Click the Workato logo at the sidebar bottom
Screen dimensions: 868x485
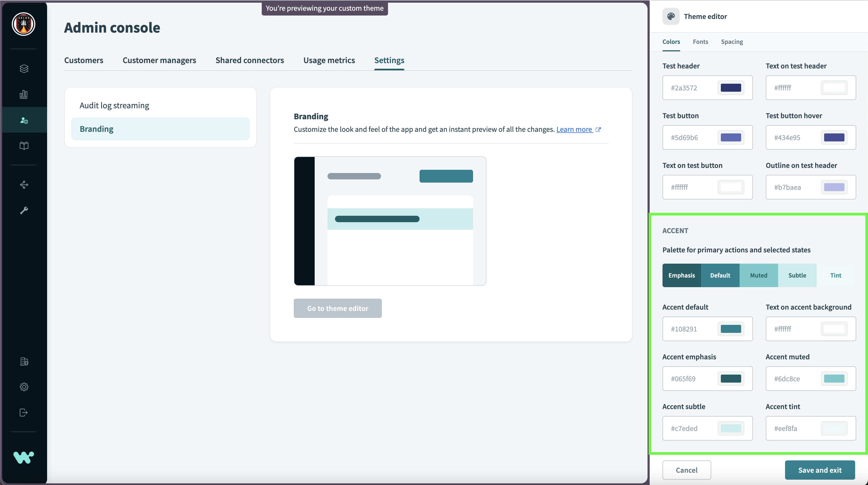[x=24, y=457]
